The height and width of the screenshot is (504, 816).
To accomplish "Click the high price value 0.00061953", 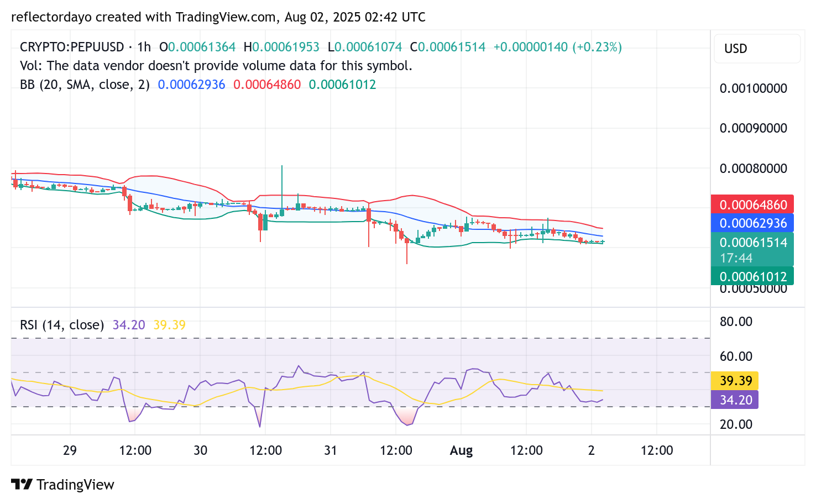I will click(286, 47).
